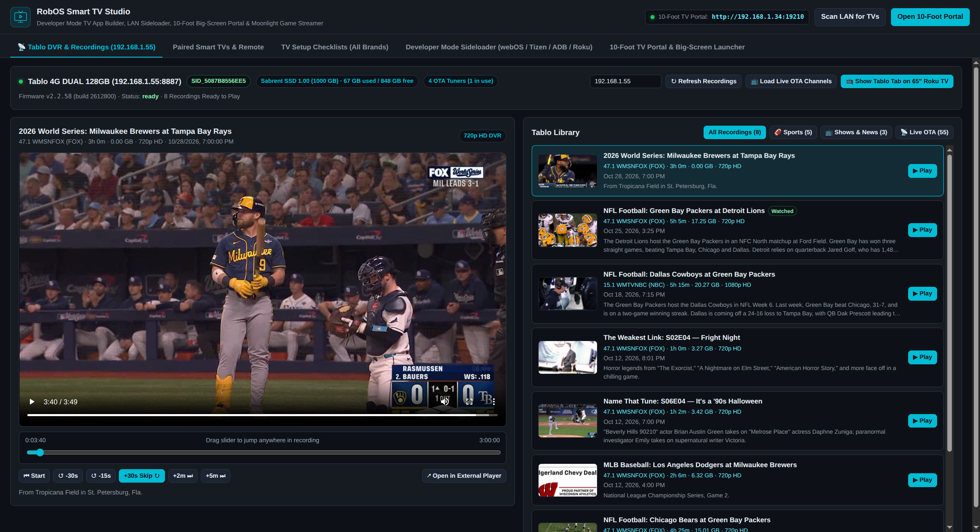Jump back to Start of recording
980x532 pixels.
tap(34, 476)
